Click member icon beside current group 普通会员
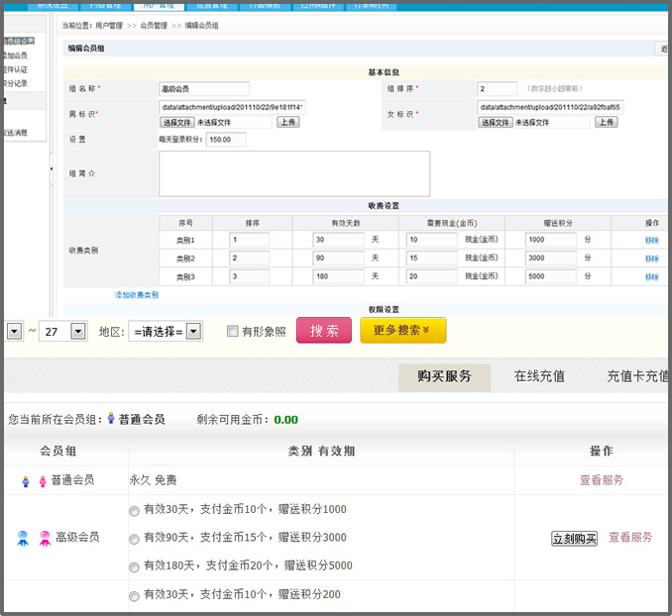The image size is (672, 616). point(111,419)
